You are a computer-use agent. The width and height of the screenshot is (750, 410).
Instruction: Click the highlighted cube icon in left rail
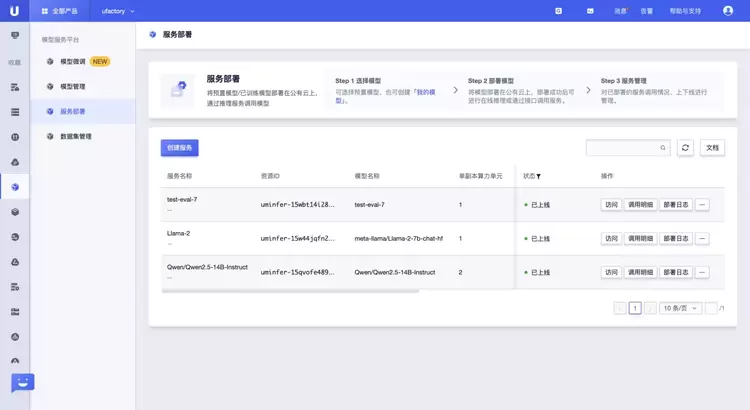(15, 186)
